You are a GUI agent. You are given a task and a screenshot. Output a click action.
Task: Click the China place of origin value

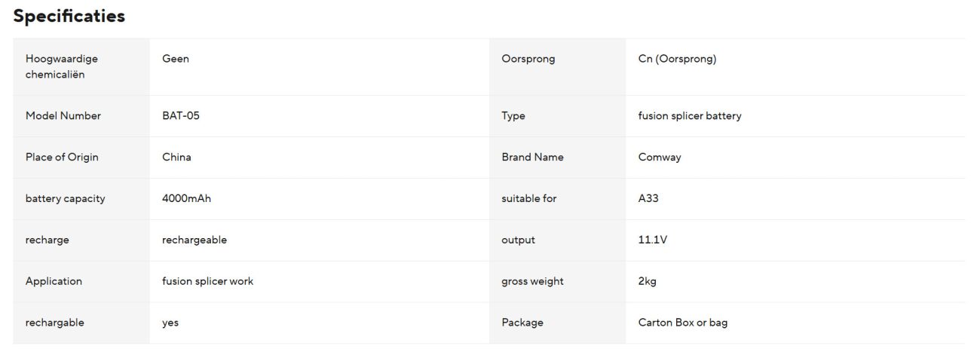pos(176,158)
